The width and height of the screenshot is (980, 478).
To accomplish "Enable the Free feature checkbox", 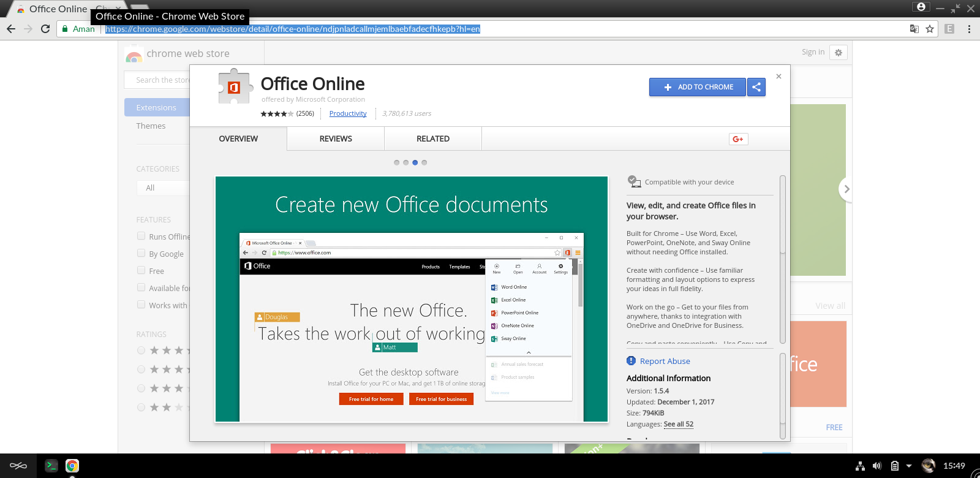I will click(141, 270).
